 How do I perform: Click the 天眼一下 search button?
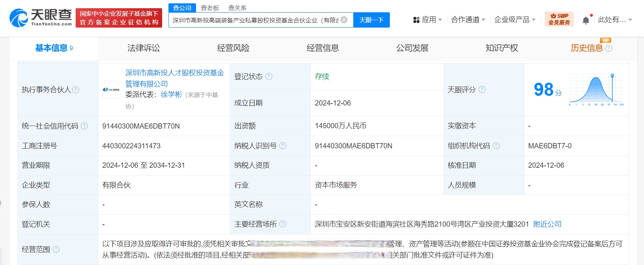pyautogui.click(x=372, y=20)
